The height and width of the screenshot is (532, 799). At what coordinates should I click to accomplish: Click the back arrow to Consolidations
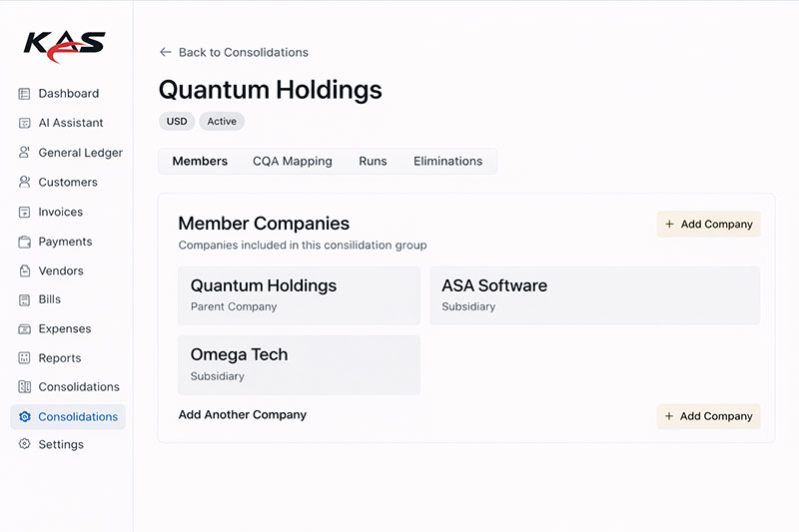pyautogui.click(x=166, y=52)
